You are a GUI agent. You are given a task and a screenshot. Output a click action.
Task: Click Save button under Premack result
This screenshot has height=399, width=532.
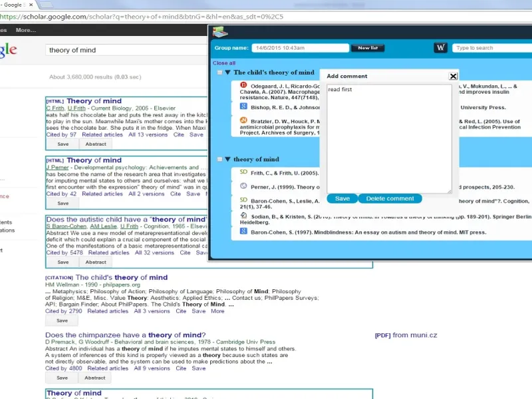click(62, 378)
